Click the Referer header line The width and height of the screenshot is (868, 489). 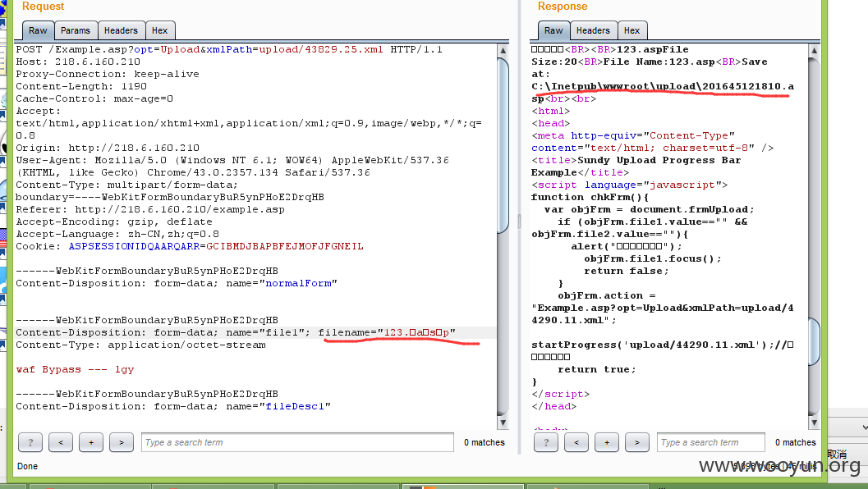pyautogui.click(x=150, y=210)
